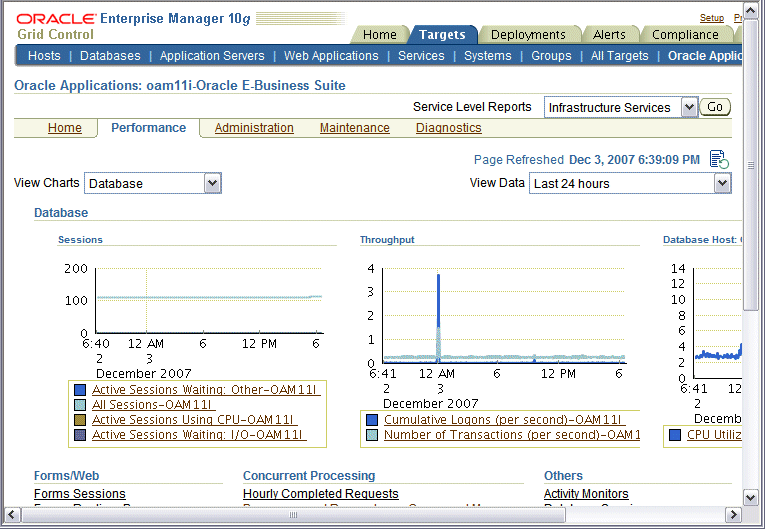Click the Number of Transactions legend swatch
Viewport: 765px width, 529px height.
pyautogui.click(x=372, y=435)
